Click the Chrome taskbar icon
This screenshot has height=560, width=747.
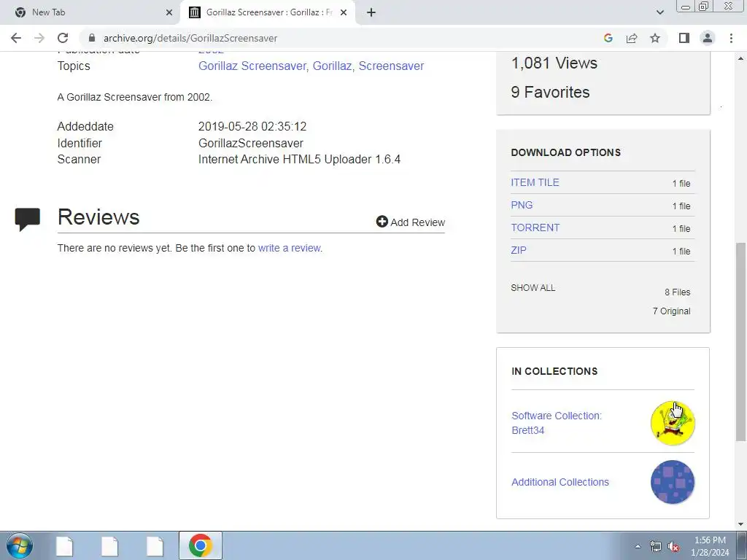point(201,545)
